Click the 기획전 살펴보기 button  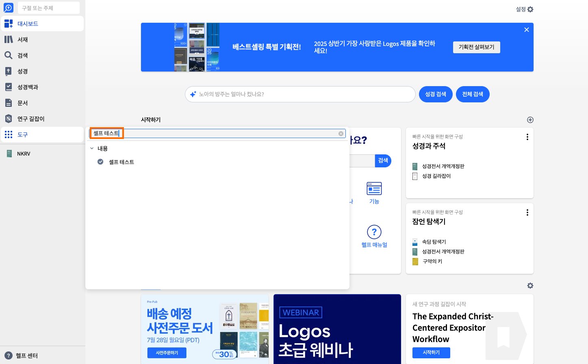tap(477, 47)
